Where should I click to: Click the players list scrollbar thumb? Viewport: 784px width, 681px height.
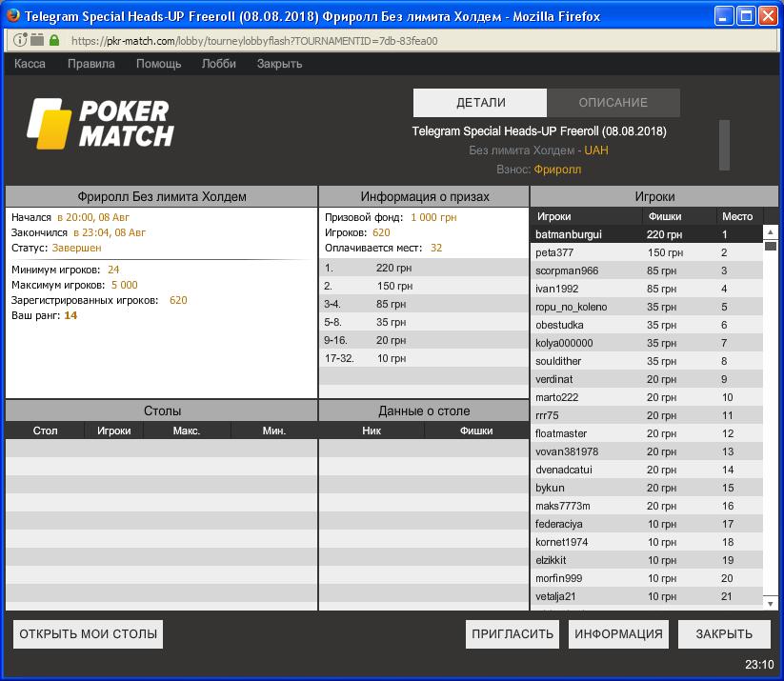pyautogui.click(x=771, y=246)
